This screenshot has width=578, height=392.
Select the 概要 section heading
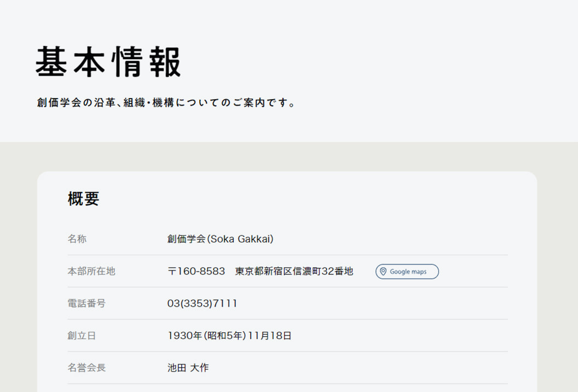[83, 199]
